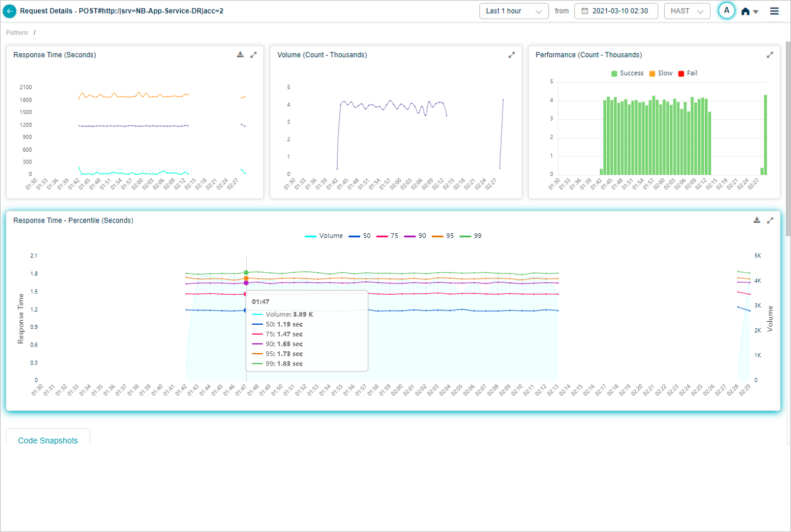
Task: Click the back arrow beside Request Details
Action: 9,11
